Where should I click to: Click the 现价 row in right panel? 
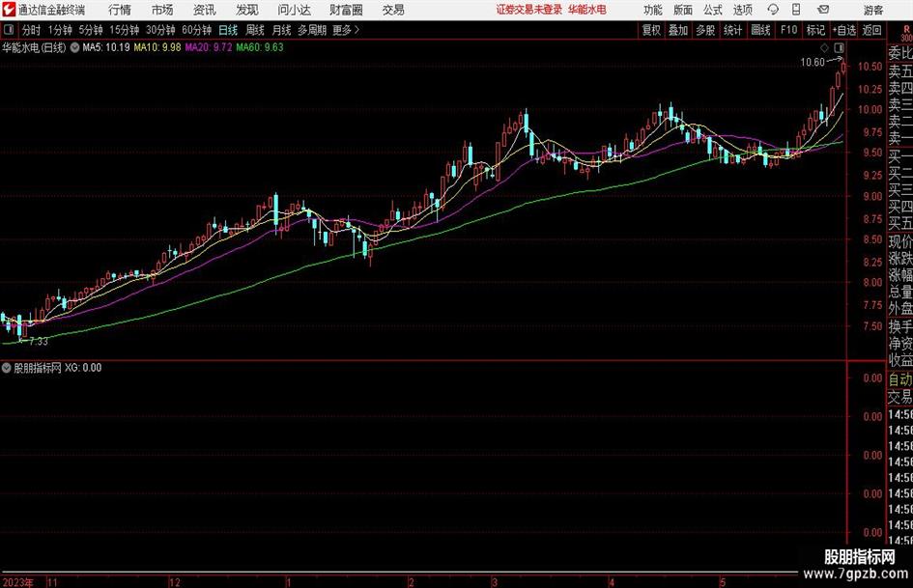900,241
